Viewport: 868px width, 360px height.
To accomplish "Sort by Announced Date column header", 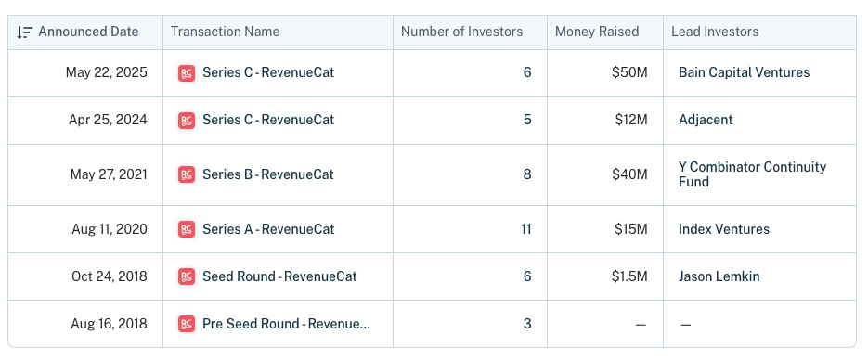I will tap(88, 32).
